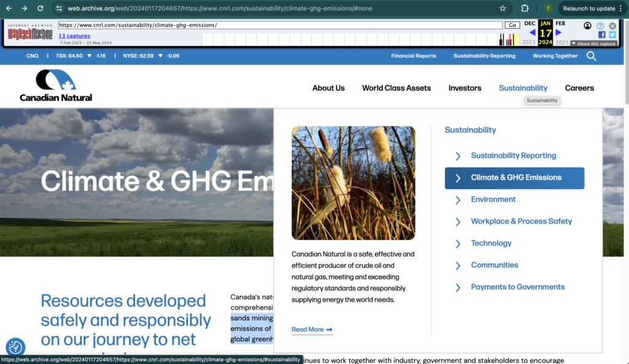Select Sustainability Reporting in submenu
The width and height of the screenshot is (629, 364).
(514, 155)
